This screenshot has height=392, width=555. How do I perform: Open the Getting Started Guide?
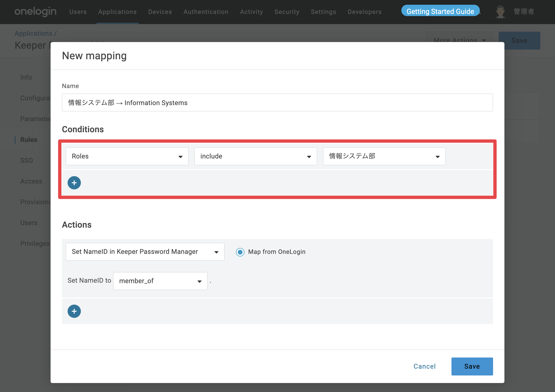point(440,11)
